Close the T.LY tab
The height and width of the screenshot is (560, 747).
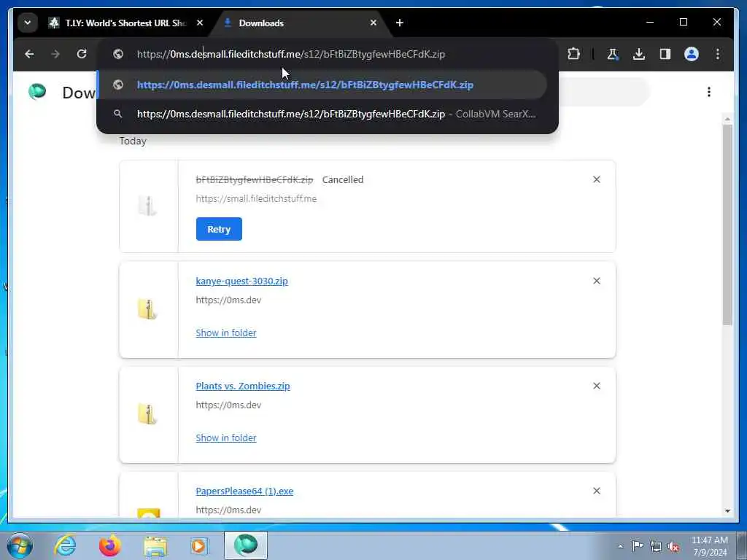coord(200,23)
